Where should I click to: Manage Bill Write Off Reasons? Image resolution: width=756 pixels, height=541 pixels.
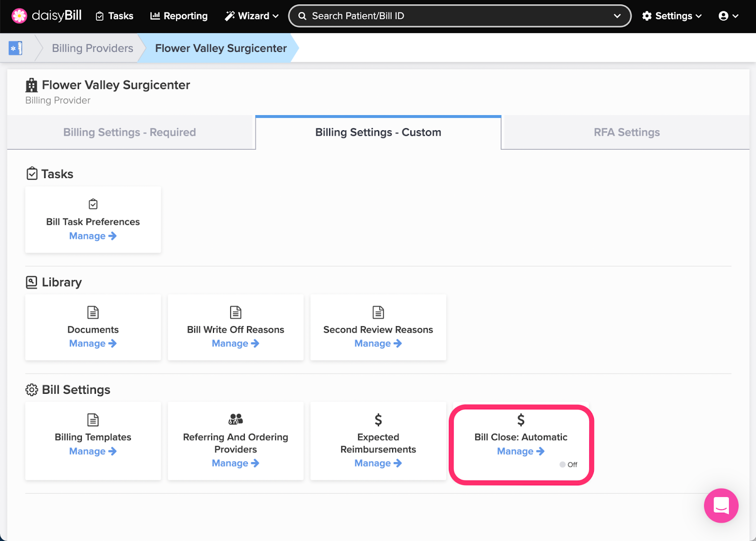[x=236, y=344]
